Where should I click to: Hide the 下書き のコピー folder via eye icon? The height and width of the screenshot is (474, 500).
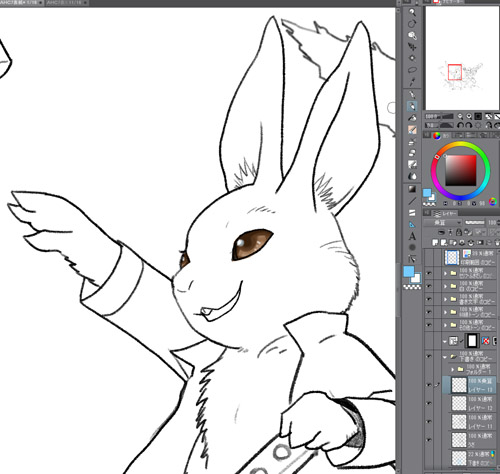429,357
